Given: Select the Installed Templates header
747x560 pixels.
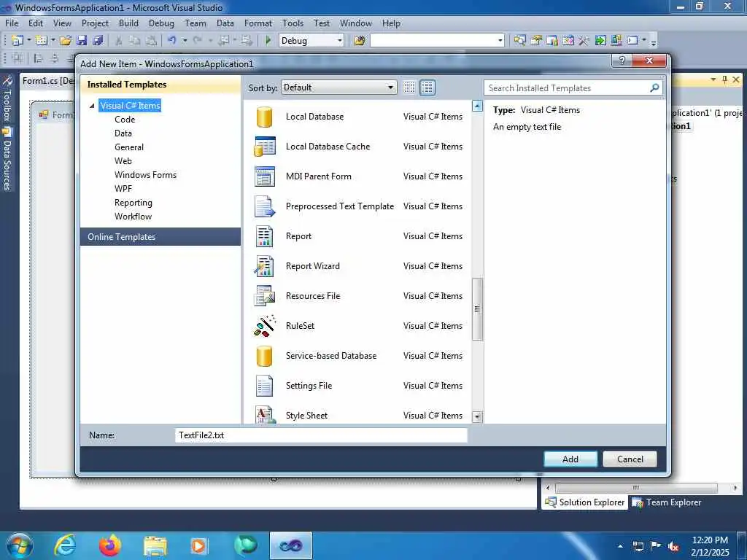Looking at the screenshot, I should pyautogui.click(x=160, y=85).
